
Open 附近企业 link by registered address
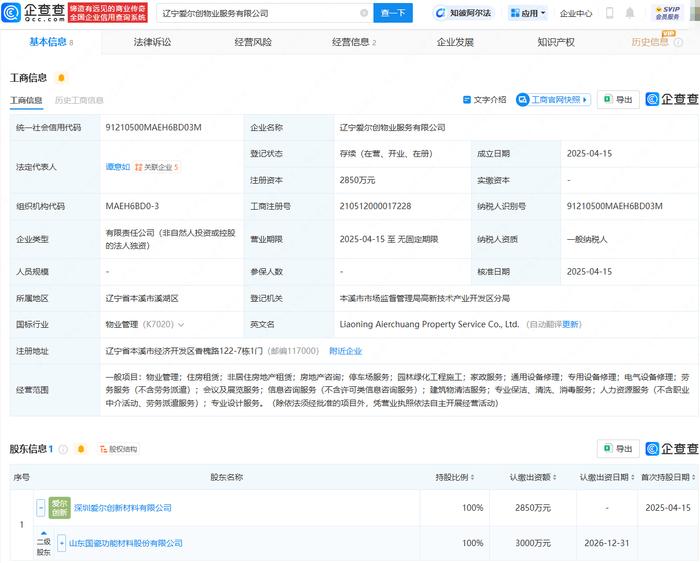[346, 351]
